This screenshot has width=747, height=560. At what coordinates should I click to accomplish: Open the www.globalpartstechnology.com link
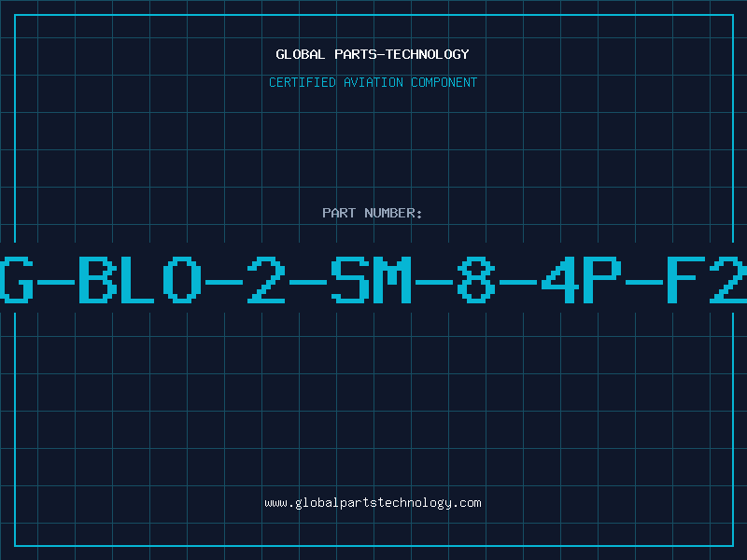pos(373,503)
